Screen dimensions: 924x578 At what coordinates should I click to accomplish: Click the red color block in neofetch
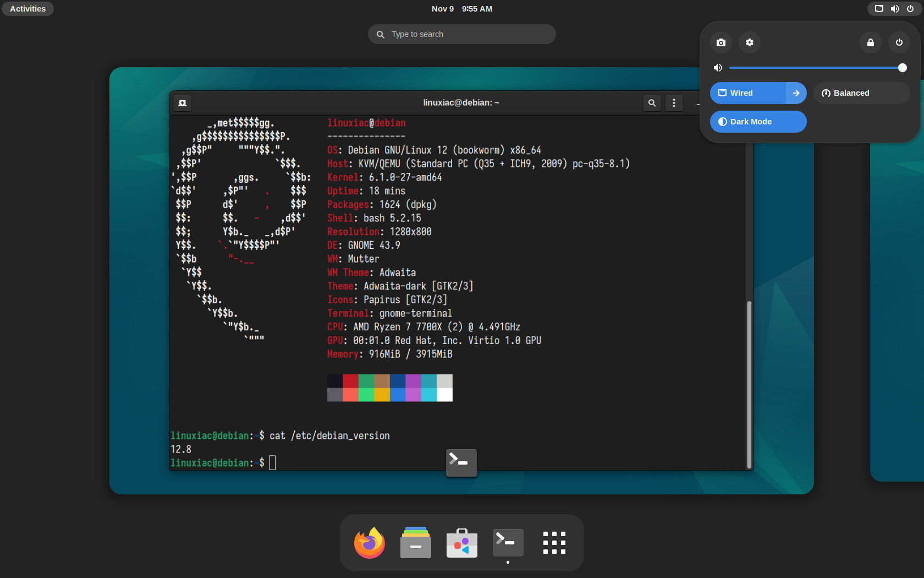[x=350, y=381]
